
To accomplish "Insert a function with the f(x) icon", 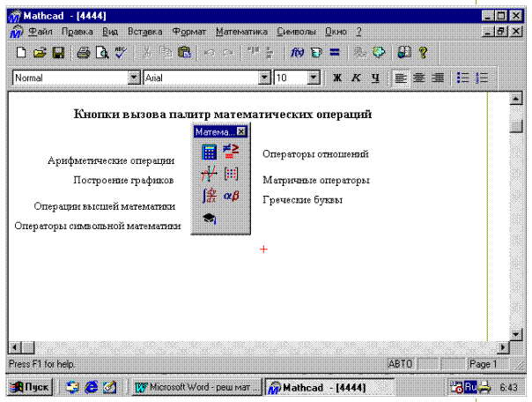I will point(298,53).
